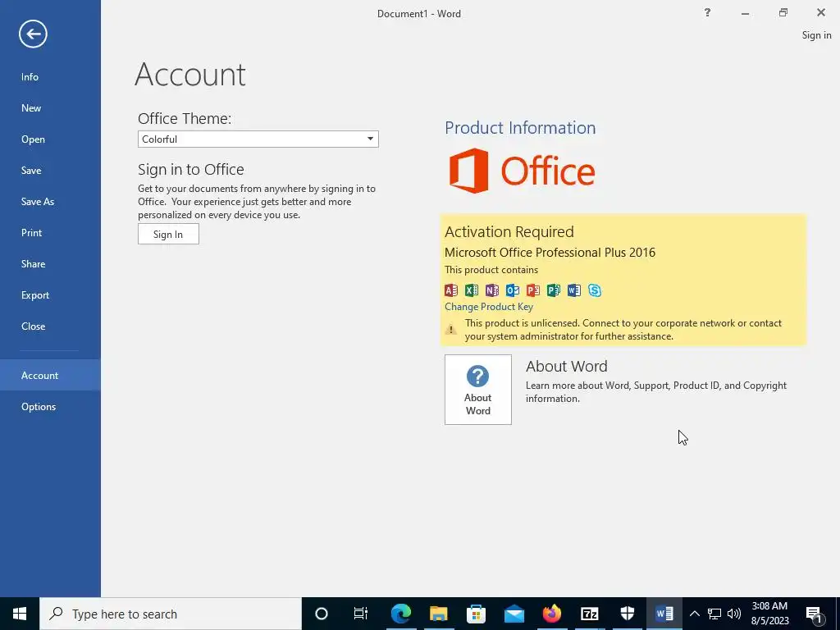Viewport: 840px width, 630px height.
Task: Click the Word app icon in product list
Action: point(573,290)
